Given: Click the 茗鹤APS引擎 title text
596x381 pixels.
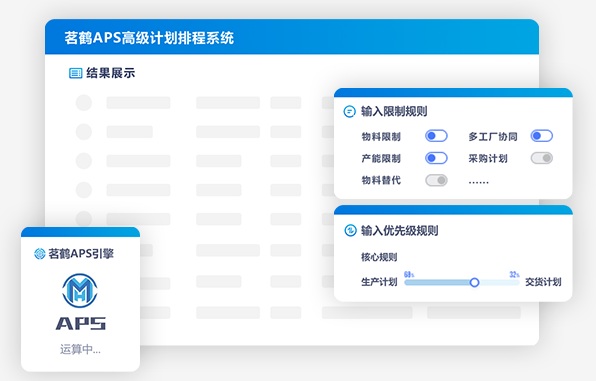Looking at the screenshot, I should (x=81, y=254).
